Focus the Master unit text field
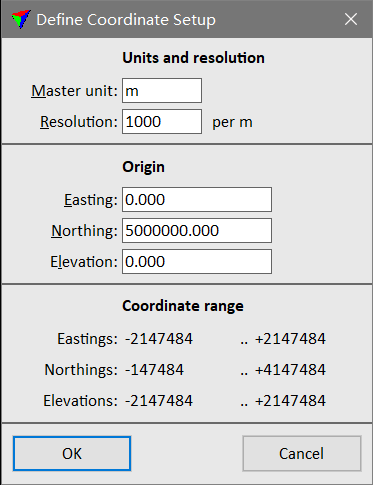The image size is (373, 485). [162, 90]
